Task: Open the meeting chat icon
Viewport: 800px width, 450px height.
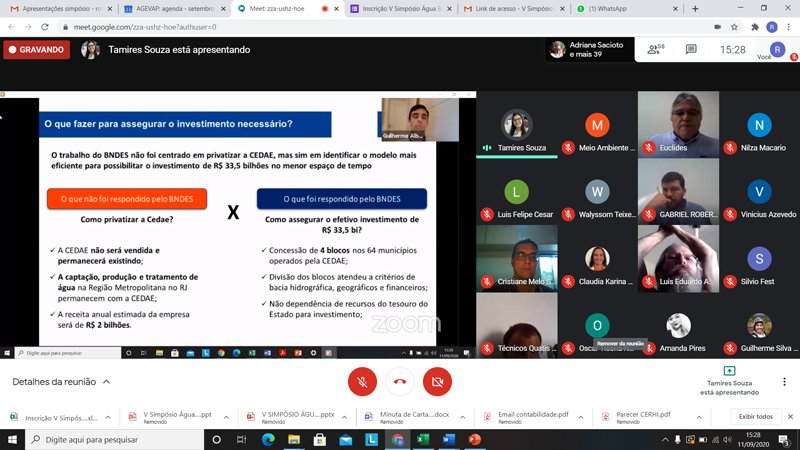Action: pyautogui.click(x=691, y=49)
